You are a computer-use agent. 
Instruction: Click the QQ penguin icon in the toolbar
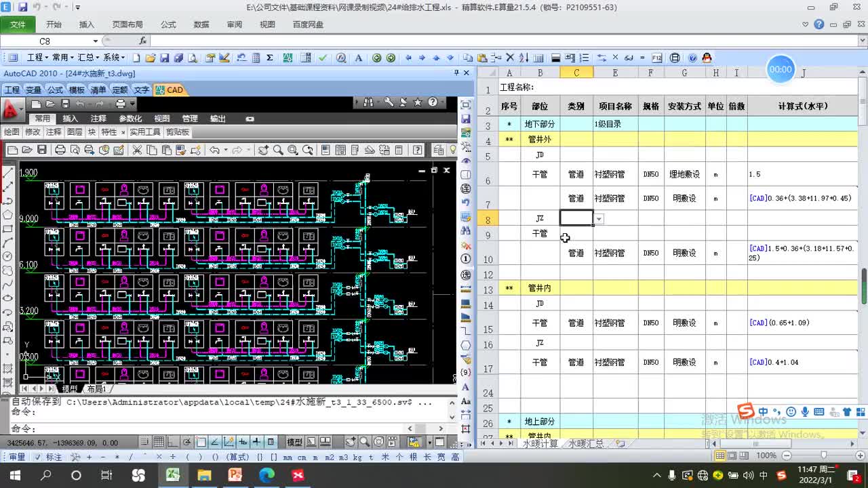707,58
